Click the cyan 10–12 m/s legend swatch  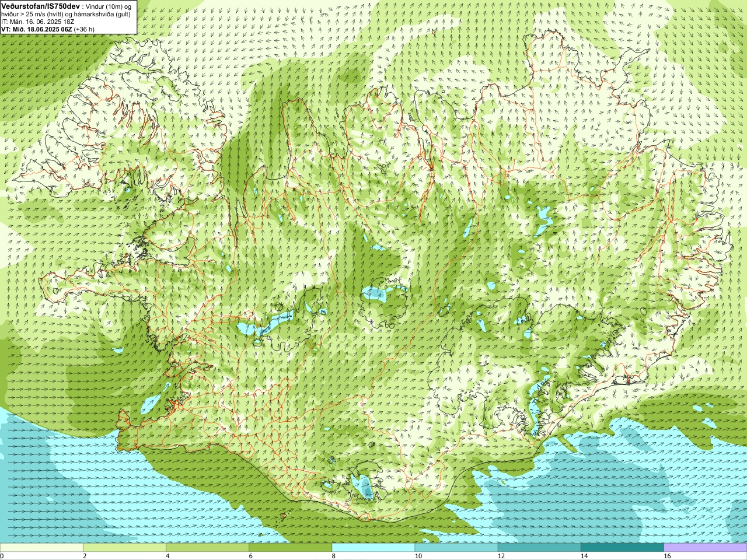tap(456, 547)
